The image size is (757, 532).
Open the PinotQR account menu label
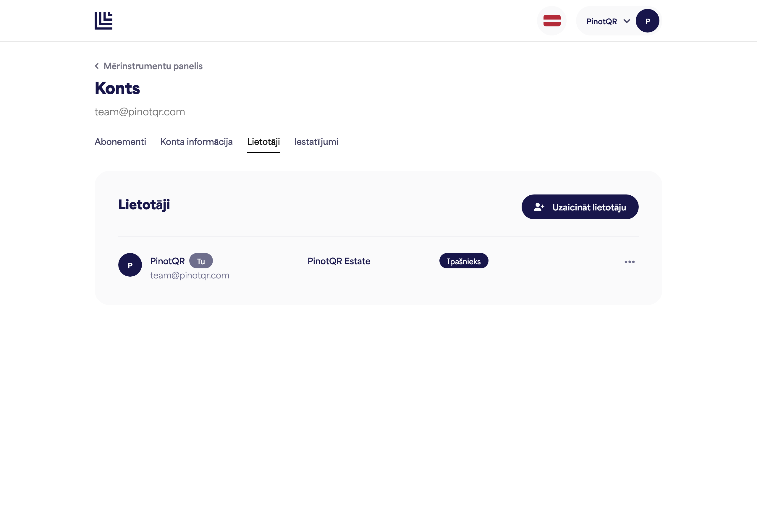pyautogui.click(x=601, y=21)
